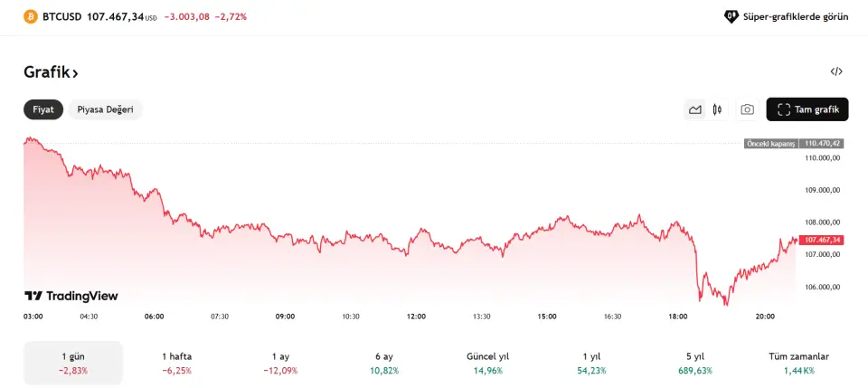Open the embed code icon
The height and width of the screenshot is (388, 868).
pos(836,71)
